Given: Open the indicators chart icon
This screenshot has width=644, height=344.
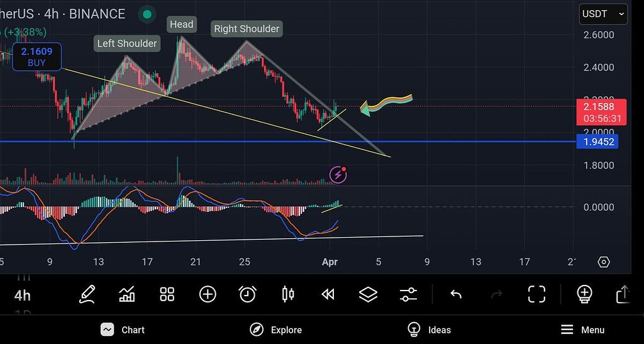Looking at the screenshot, I should click(127, 294).
